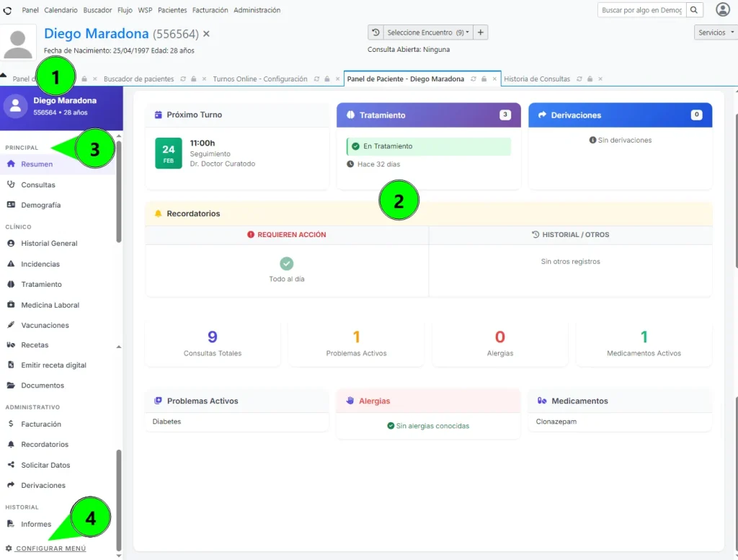Viewport: 738px width, 560px height.
Task: Close patient Diego Maradona with the X
Action: (x=206, y=34)
